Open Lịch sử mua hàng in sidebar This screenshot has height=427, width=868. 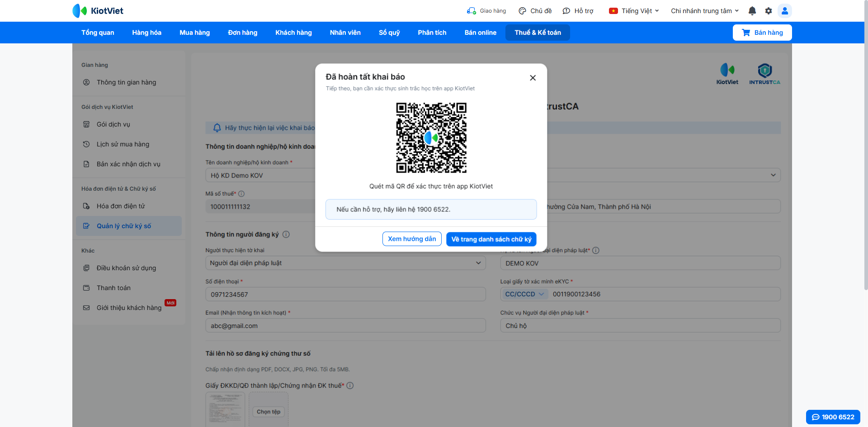(129, 144)
